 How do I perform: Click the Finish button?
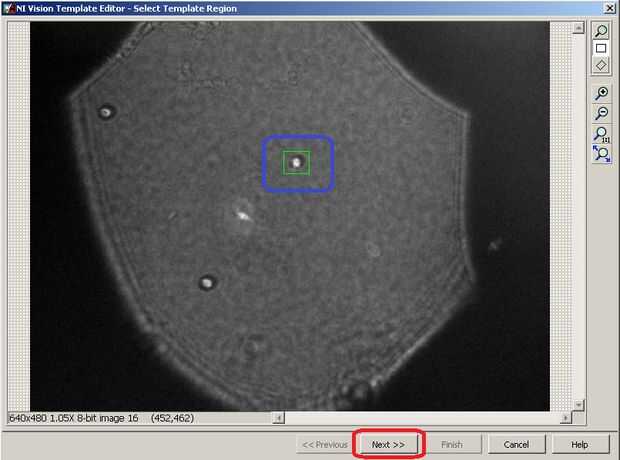pyautogui.click(x=452, y=445)
